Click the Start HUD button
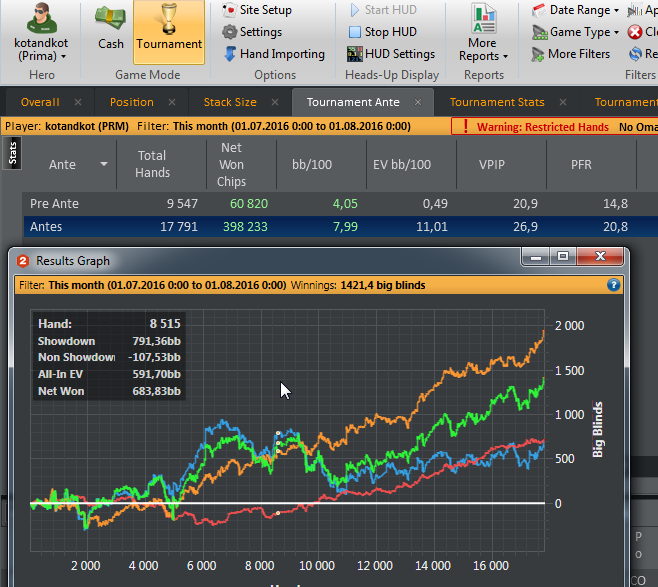Image resolution: width=658 pixels, height=587 pixels. coord(384,10)
